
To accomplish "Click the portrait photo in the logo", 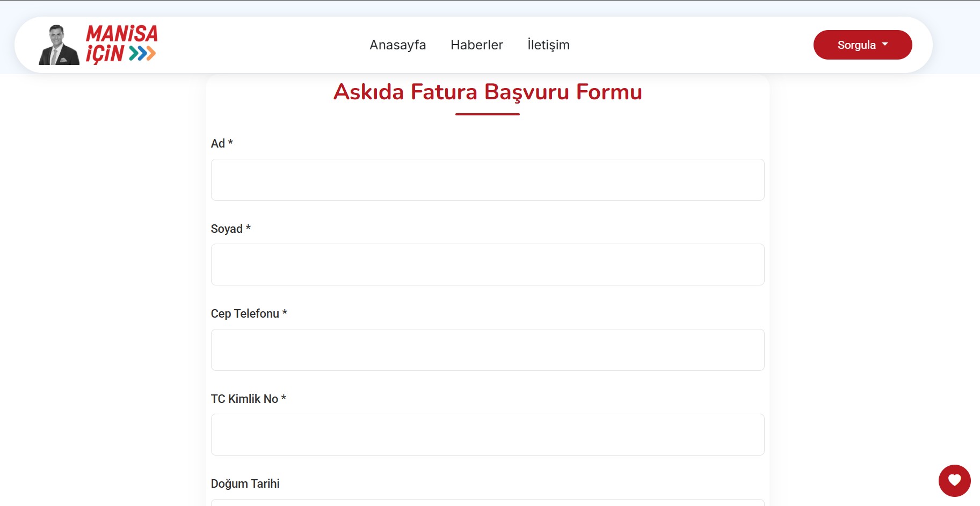I will click(x=59, y=45).
